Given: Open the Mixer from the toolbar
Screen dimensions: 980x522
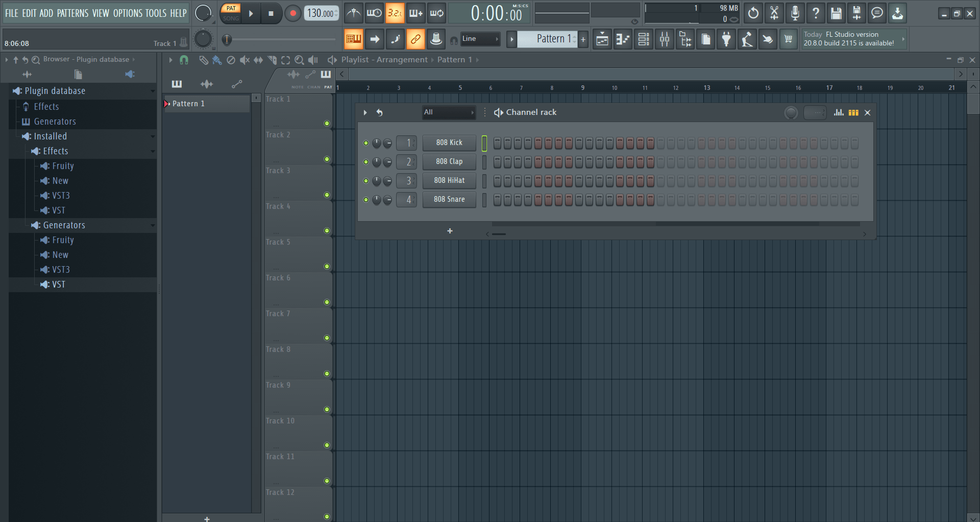Looking at the screenshot, I should [x=664, y=39].
